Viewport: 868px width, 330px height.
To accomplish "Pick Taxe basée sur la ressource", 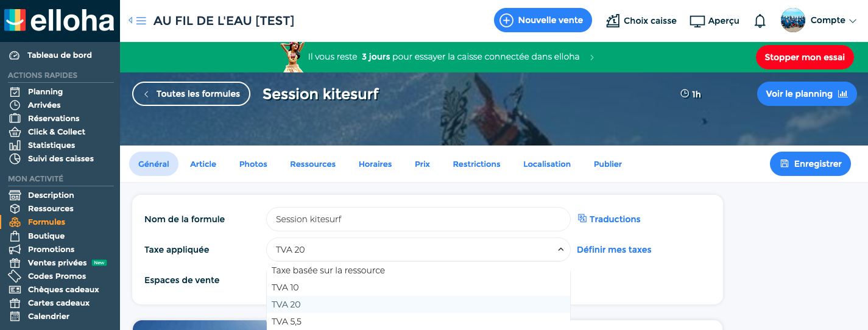I will (328, 270).
